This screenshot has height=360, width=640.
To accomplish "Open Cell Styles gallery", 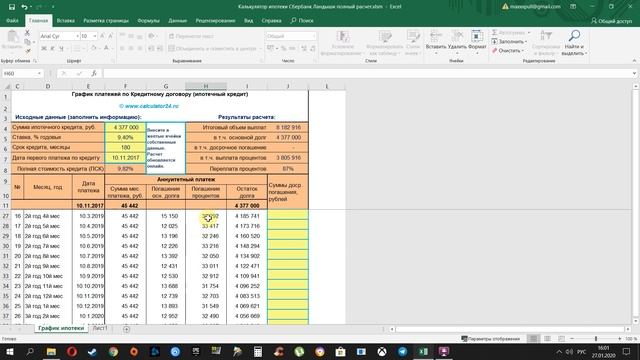I will tap(412, 43).
